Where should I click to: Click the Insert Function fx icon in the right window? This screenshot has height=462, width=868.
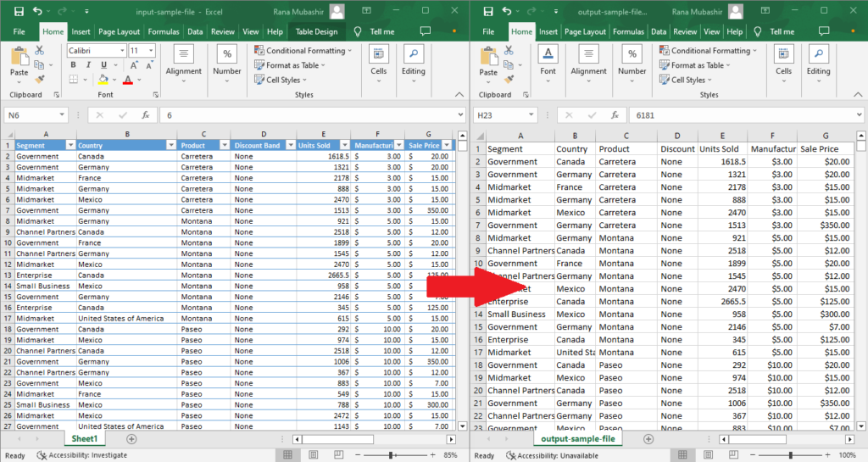[616, 114]
